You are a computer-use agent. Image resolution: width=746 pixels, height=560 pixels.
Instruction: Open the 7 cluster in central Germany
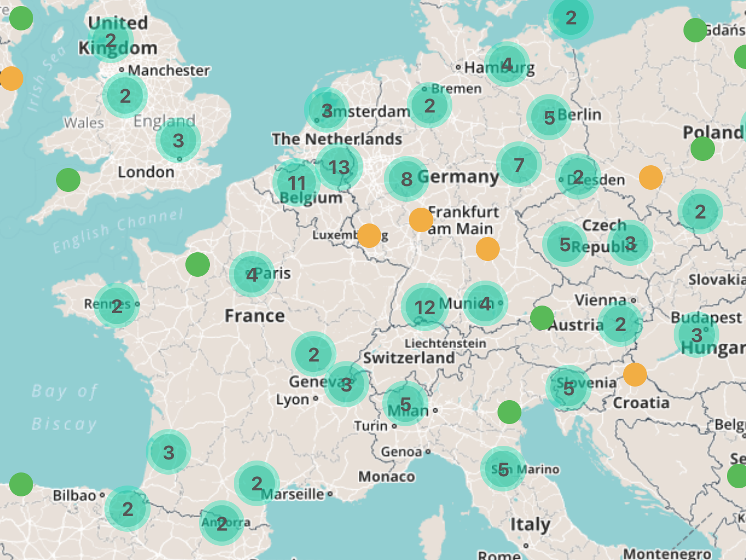[x=519, y=164]
